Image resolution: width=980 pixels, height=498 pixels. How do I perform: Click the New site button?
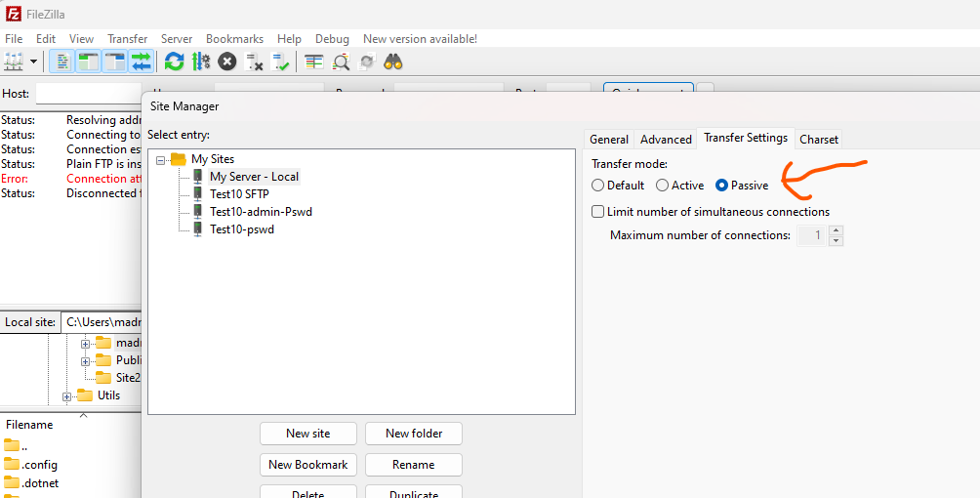(308, 434)
